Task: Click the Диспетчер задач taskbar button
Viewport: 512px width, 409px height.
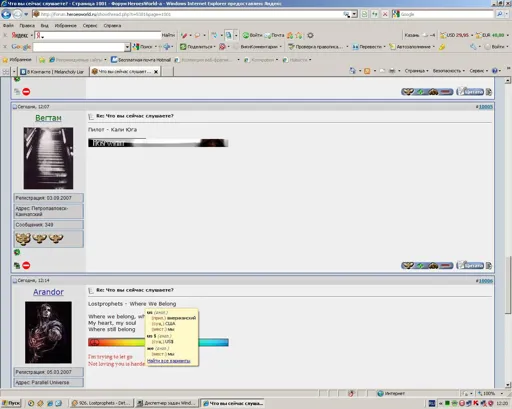Action: pyautogui.click(x=168, y=403)
